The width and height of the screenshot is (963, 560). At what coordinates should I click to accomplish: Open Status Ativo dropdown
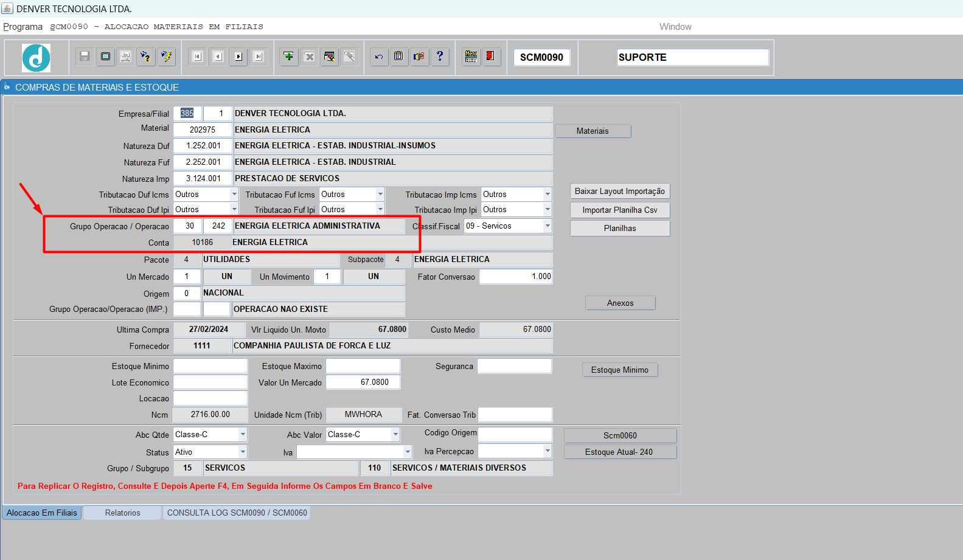coord(243,452)
